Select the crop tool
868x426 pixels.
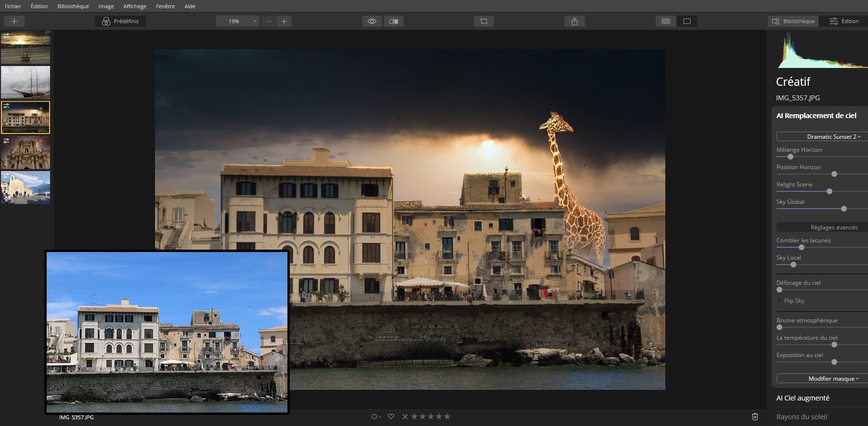pos(484,21)
